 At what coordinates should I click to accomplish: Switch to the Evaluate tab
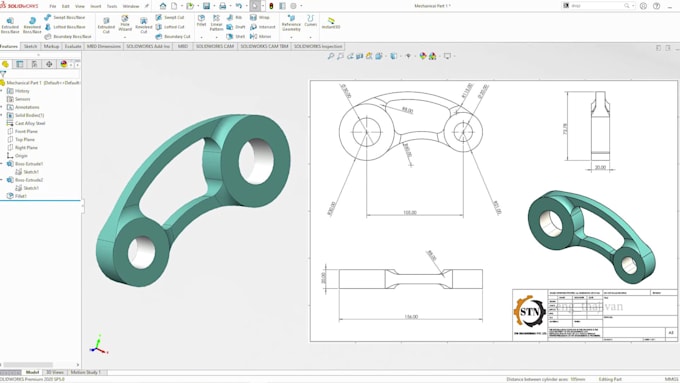click(73, 46)
